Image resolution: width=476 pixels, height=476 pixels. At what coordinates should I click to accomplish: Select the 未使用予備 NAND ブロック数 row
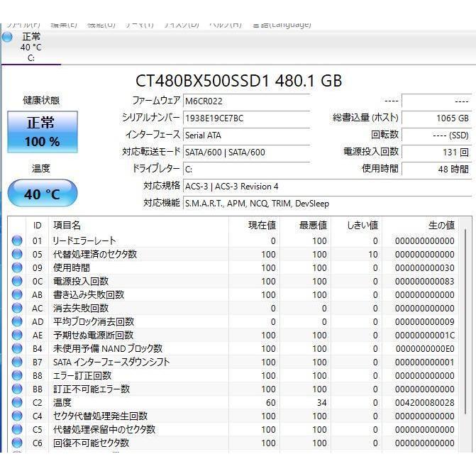tap(108, 349)
